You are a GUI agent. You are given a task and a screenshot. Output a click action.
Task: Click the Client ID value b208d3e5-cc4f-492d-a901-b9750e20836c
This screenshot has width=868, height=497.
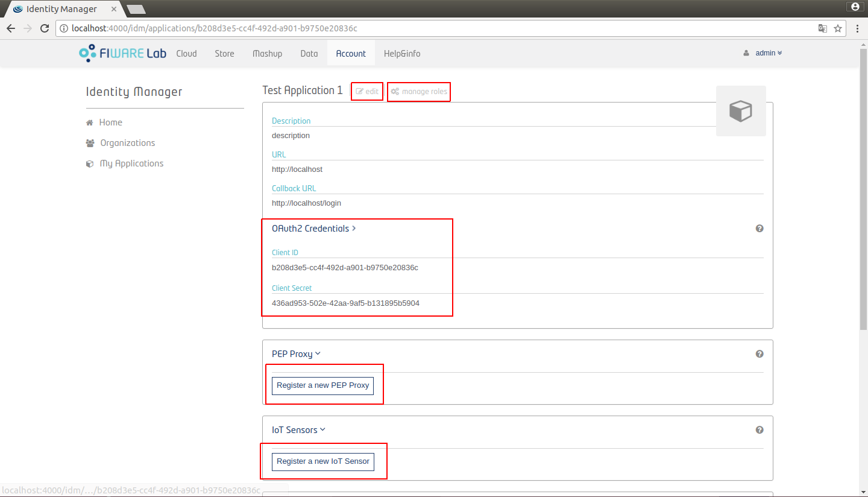[x=345, y=268]
